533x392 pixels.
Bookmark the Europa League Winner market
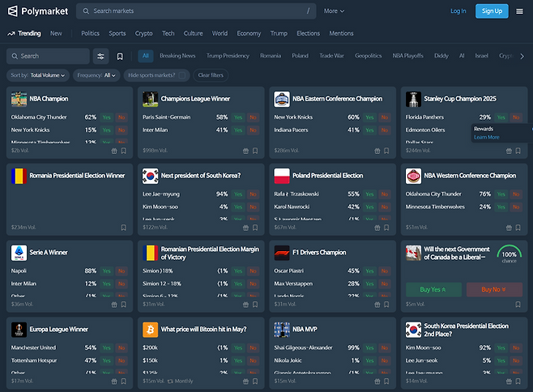click(123, 381)
